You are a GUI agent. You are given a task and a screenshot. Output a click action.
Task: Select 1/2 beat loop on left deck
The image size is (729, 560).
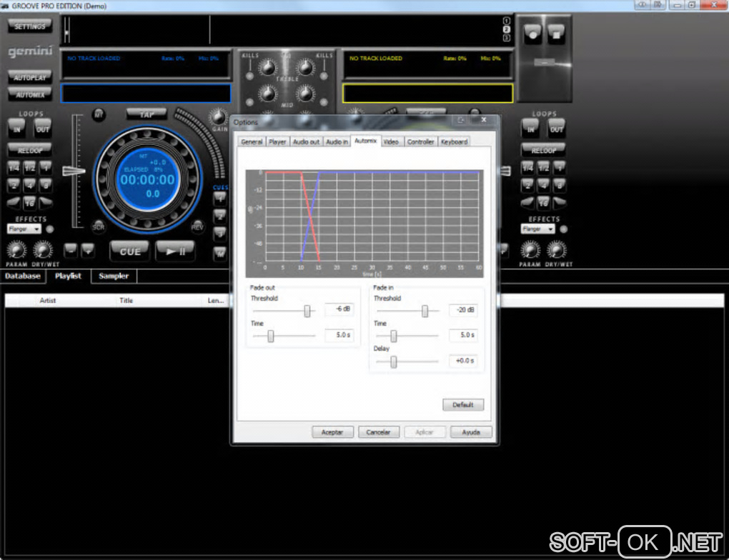30,167
